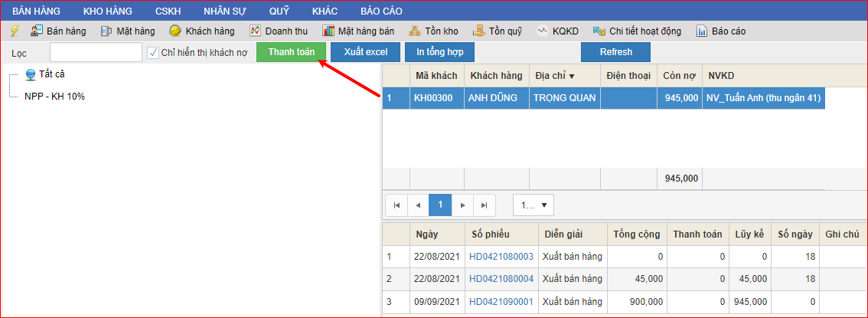Image resolution: width=868 pixels, height=318 pixels.
Task: Open the Báo cáo toolbar shortcut
Action: (721, 31)
